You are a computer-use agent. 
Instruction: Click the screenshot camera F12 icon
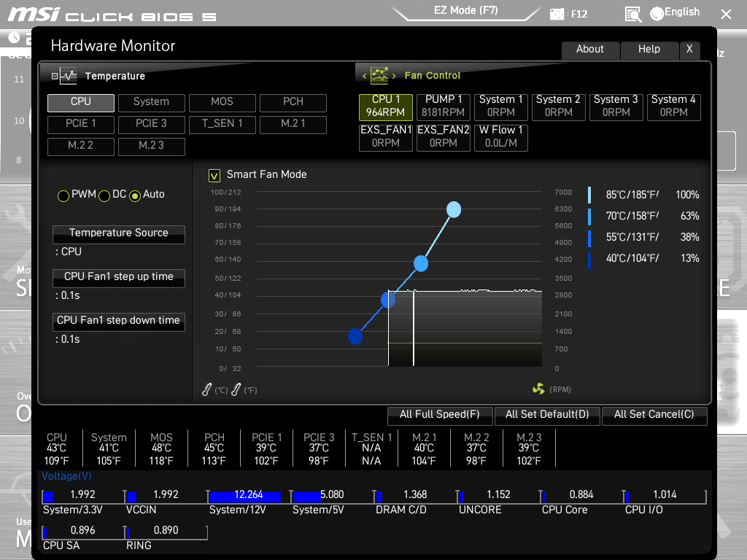pos(557,15)
